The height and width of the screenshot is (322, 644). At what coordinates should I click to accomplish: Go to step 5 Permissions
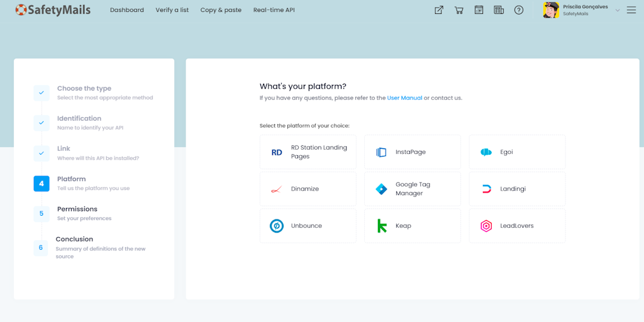(77, 213)
